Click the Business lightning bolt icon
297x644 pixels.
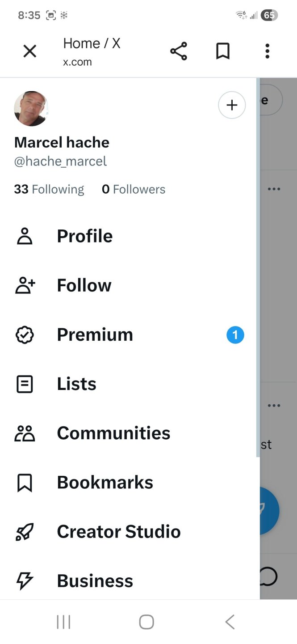tap(25, 580)
